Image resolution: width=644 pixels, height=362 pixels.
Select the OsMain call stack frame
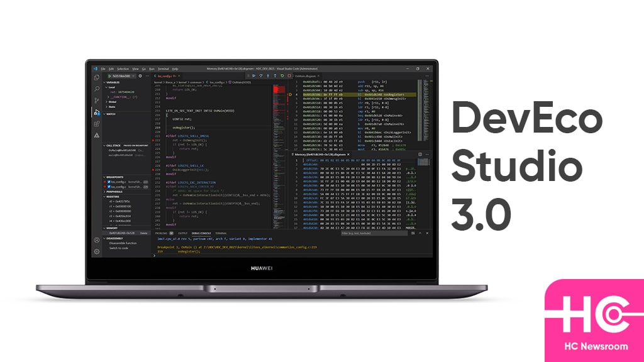click(126, 150)
